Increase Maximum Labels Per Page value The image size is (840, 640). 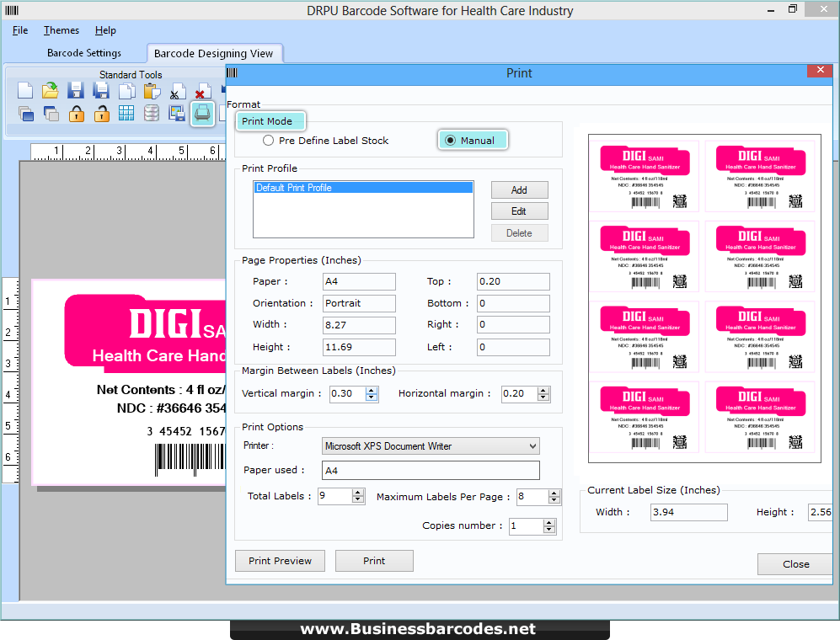pos(554,493)
